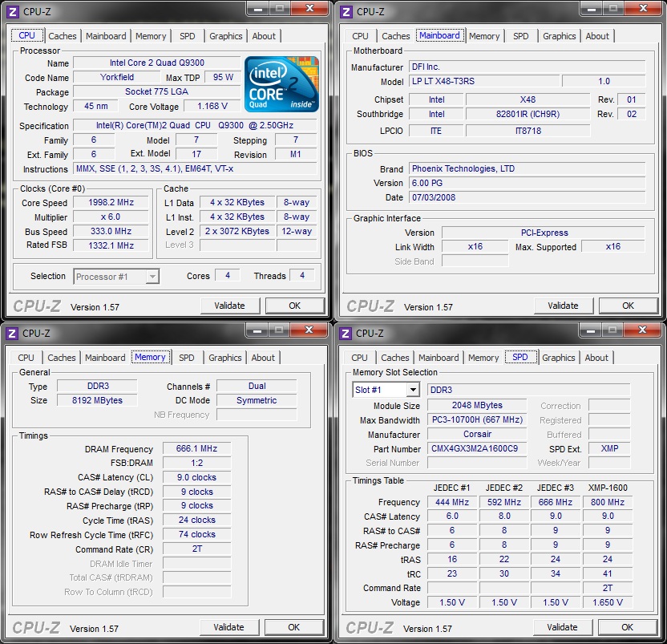Select Memory tab in the Mainboard window

[x=484, y=36]
